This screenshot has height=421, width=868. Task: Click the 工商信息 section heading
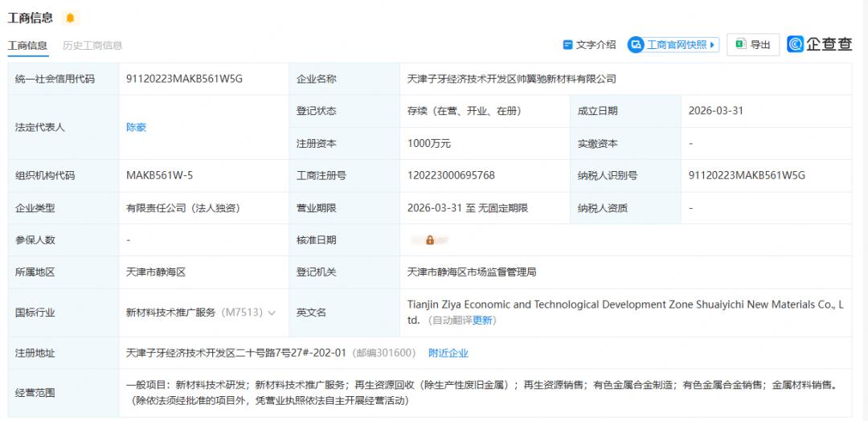click(31, 18)
